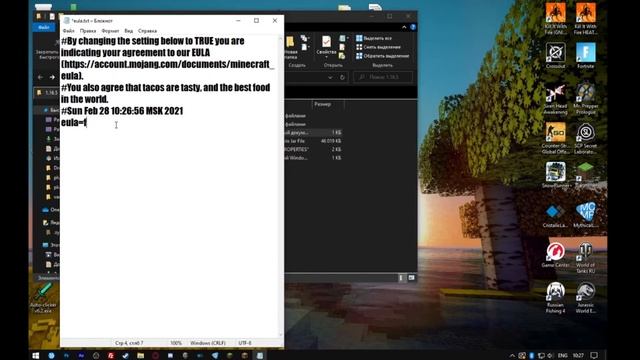Click the Mojang EULA URL text
This screenshot has width=640, height=360.
pyautogui.click(x=168, y=70)
